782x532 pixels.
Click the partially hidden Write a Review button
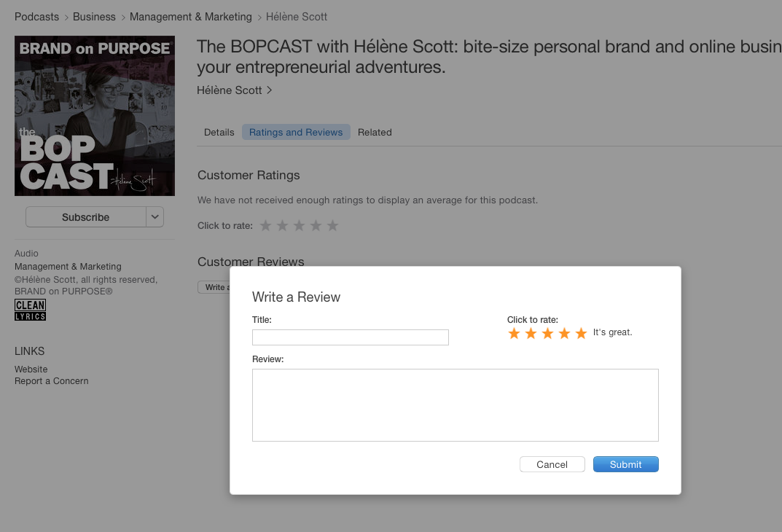214,287
